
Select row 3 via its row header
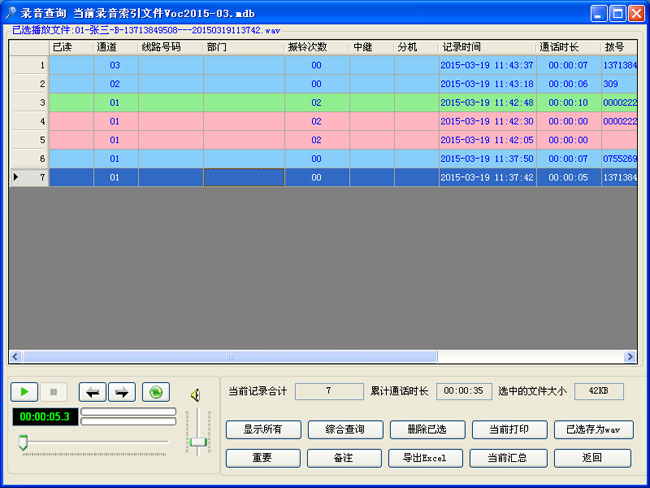(x=29, y=103)
